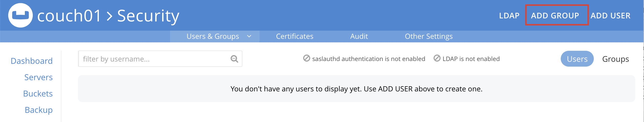Open Servers from the sidebar
The width and height of the screenshot is (644, 122).
click(38, 77)
